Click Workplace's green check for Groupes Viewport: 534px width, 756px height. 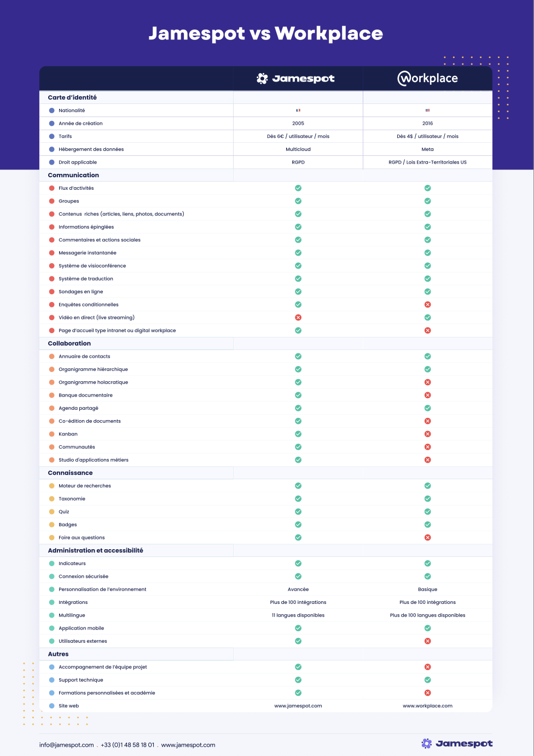428,201
